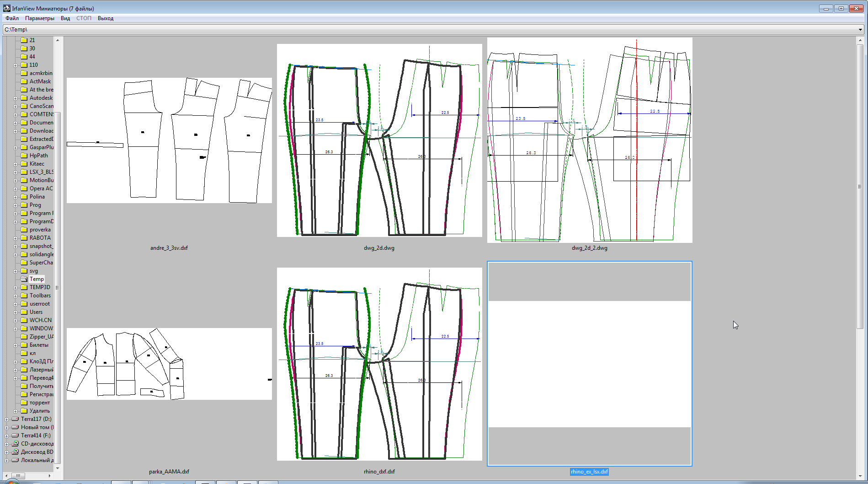868x484 pixels.
Task: Click the solidangle folder icon
Action: tap(24, 254)
